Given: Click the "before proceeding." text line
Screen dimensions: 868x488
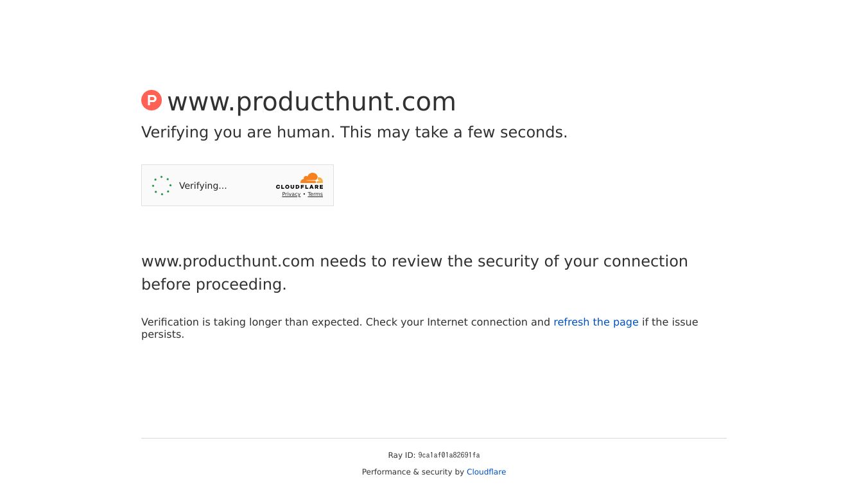Looking at the screenshot, I should [214, 284].
